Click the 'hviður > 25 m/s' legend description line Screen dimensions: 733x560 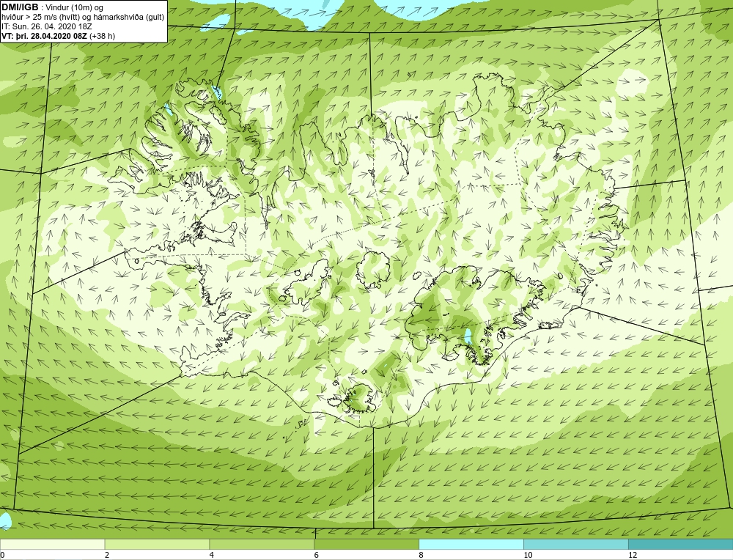[x=84, y=17]
